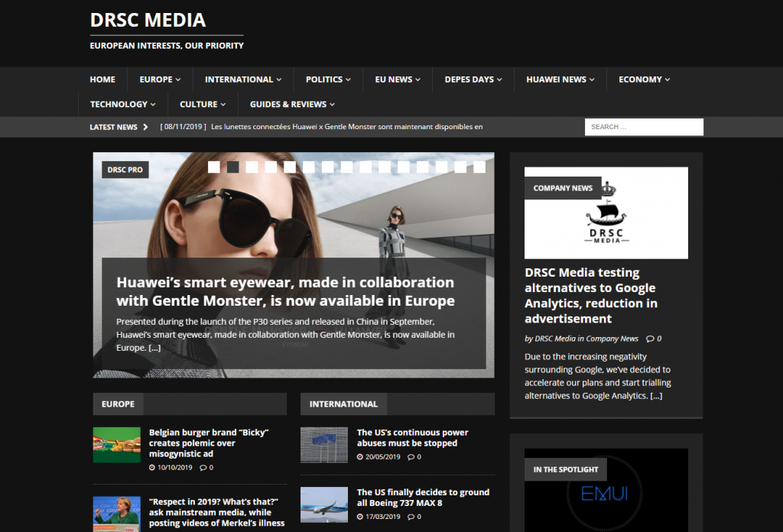Open the Home menu item
This screenshot has width=783, height=532.
(x=102, y=79)
